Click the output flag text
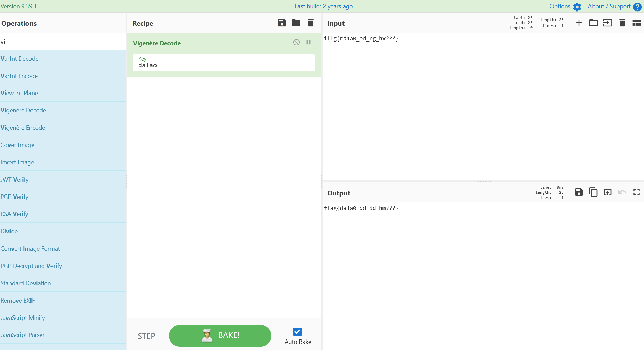644x350 pixels. tap(361, 208)
